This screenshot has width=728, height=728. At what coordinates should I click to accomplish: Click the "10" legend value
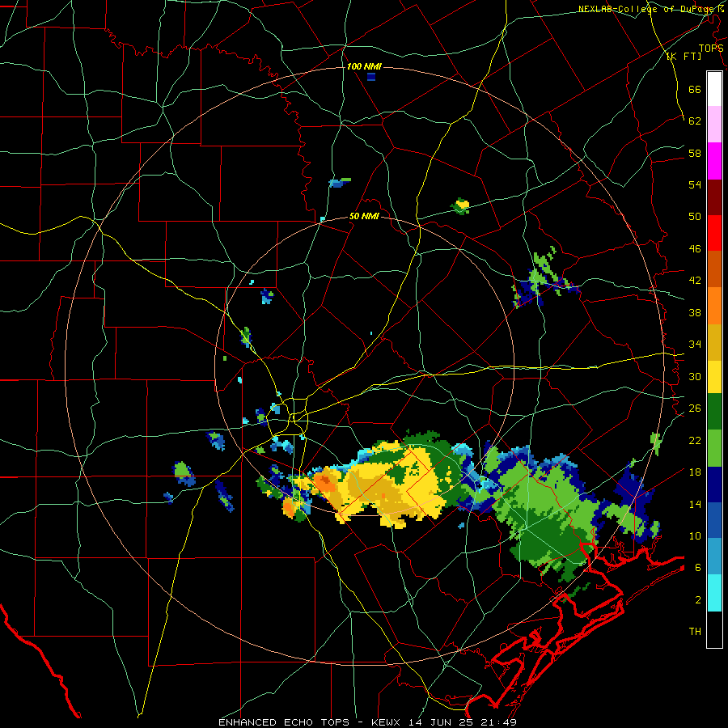point(695,535)
